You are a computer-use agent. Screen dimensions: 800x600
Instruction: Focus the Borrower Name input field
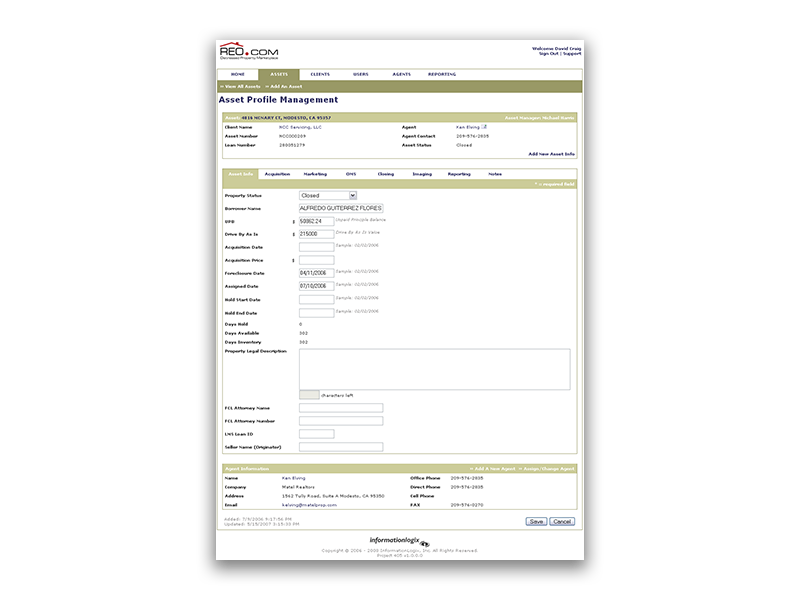[340, 208]
